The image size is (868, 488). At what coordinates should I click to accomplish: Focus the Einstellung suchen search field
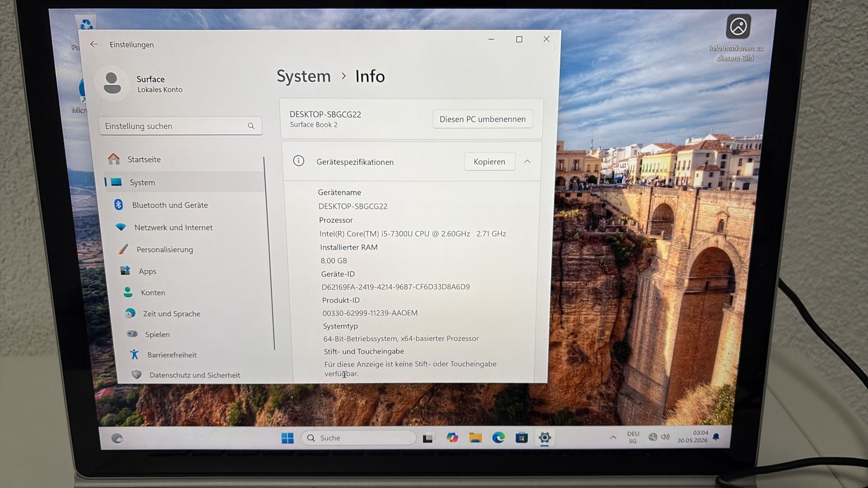180,126
